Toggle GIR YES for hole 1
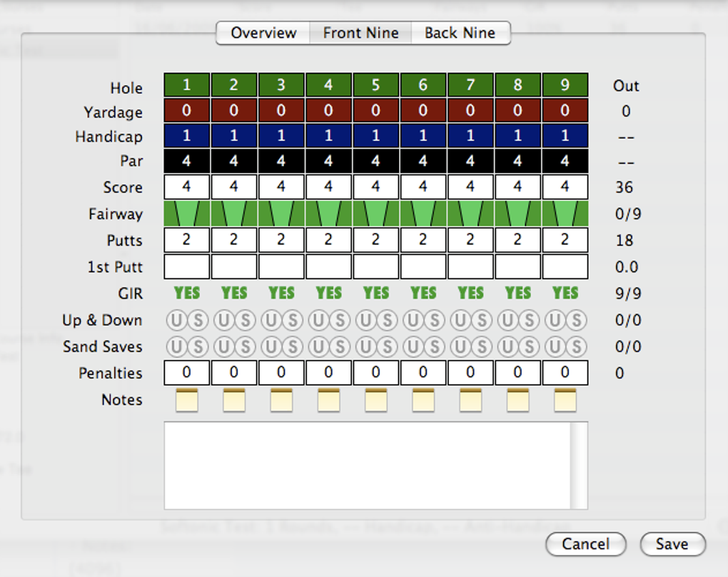 click(187, 293)
